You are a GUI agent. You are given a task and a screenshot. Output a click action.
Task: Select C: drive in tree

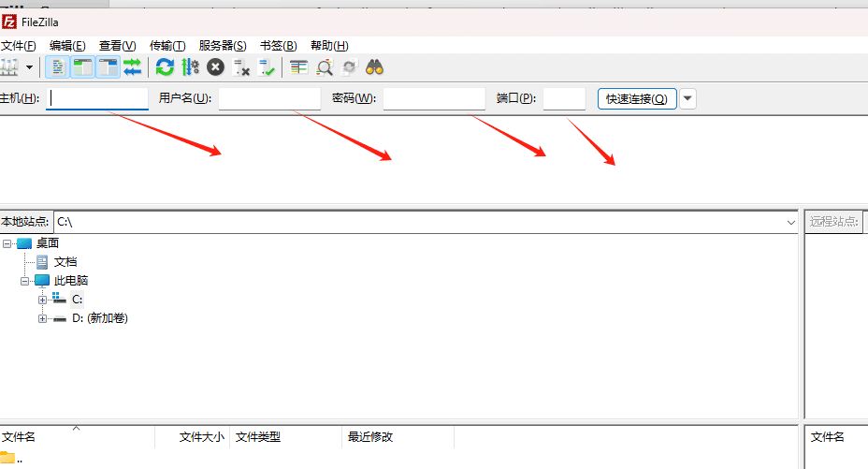pyautogui.click(x=77, y=300)
